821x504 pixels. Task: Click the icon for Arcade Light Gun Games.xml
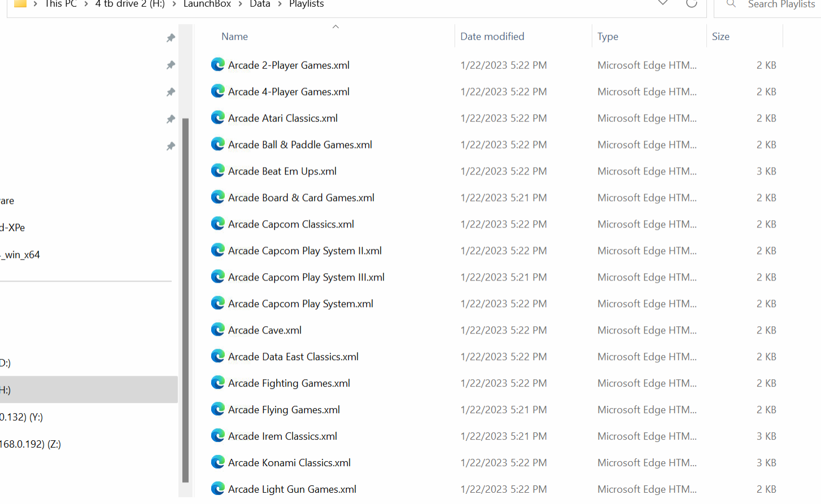(218, 489)
